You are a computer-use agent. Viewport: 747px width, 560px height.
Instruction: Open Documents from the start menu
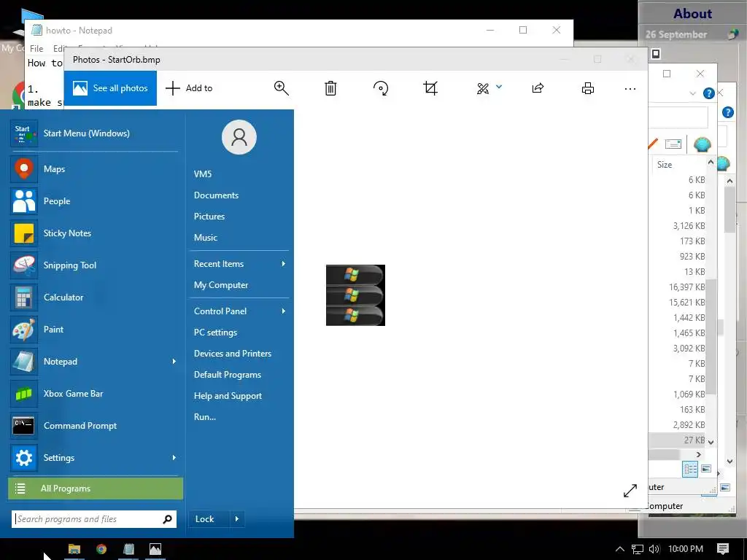tap(216, 195)
